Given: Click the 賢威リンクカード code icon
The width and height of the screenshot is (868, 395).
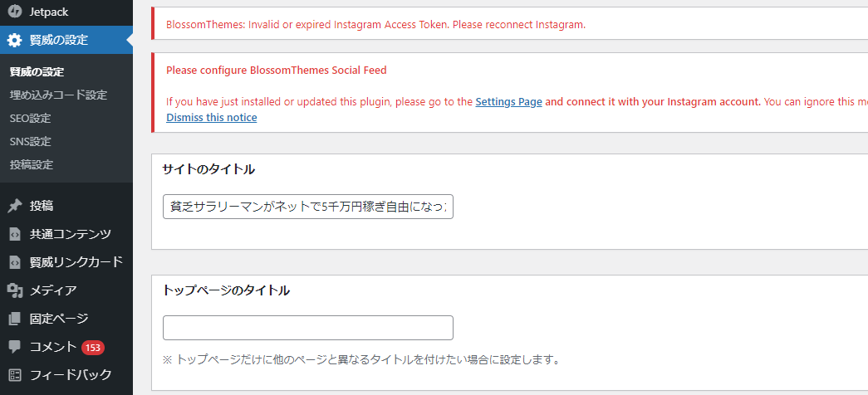Looking at the screenshot, I should coord(15,261).
